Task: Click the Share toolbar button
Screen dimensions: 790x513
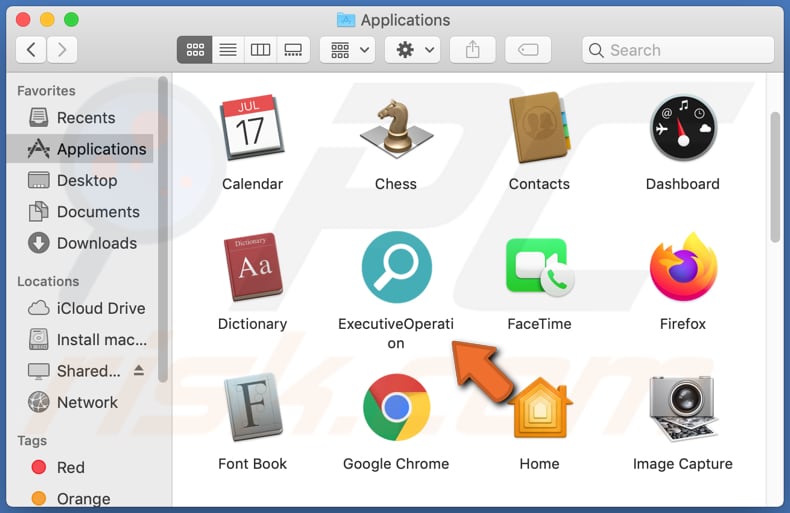Action: click(x=472, y=49)
